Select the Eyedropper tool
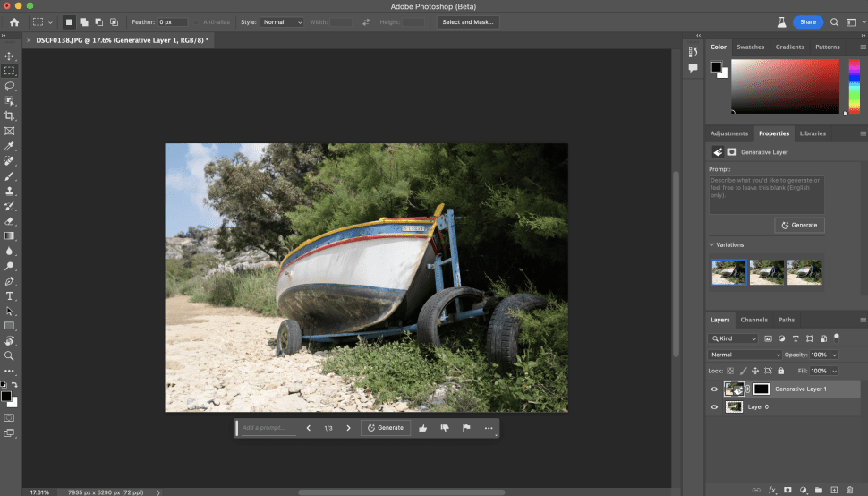Image resolution: width=868 pixels, height=496 pixels. click(x=10, y=146)
